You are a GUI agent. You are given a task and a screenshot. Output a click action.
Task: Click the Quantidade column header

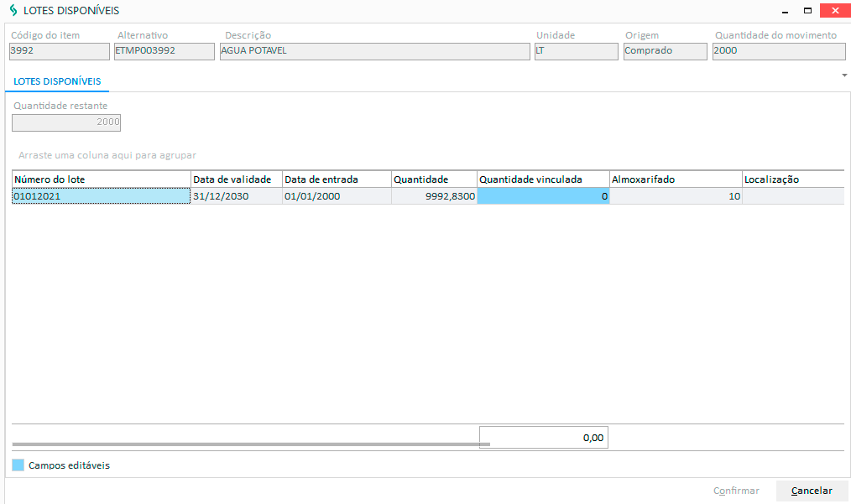tap(434, 179)
